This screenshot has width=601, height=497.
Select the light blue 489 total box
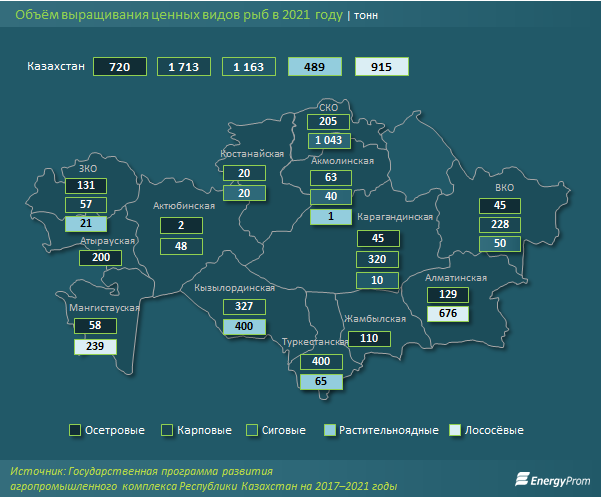click(x=315, y=66)
